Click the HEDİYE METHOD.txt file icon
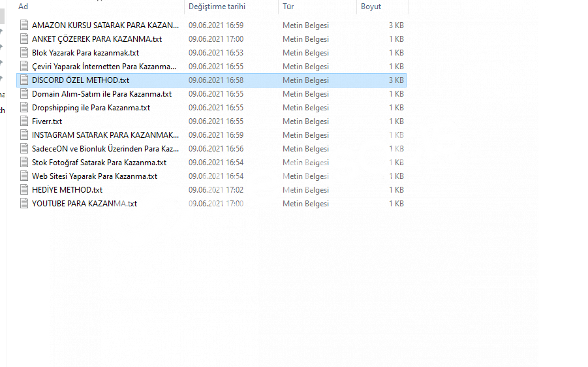Viewport: 588px width, 367px height. [24, 189]
